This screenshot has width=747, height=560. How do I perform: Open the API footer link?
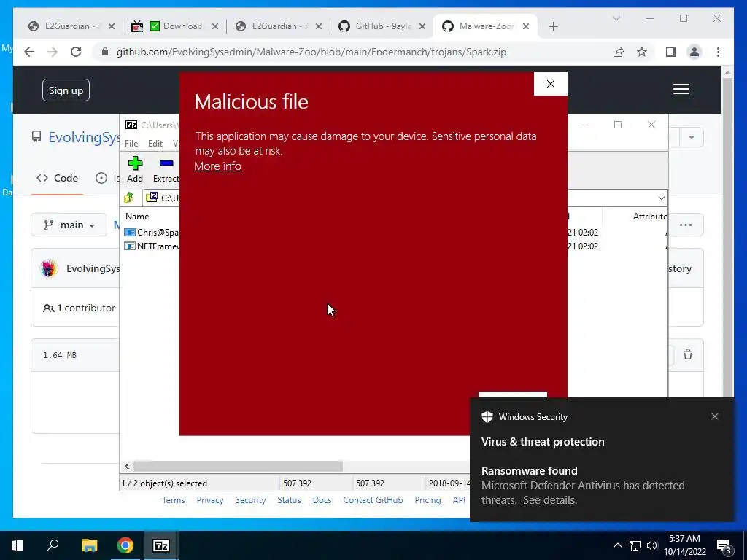point(459,500)
